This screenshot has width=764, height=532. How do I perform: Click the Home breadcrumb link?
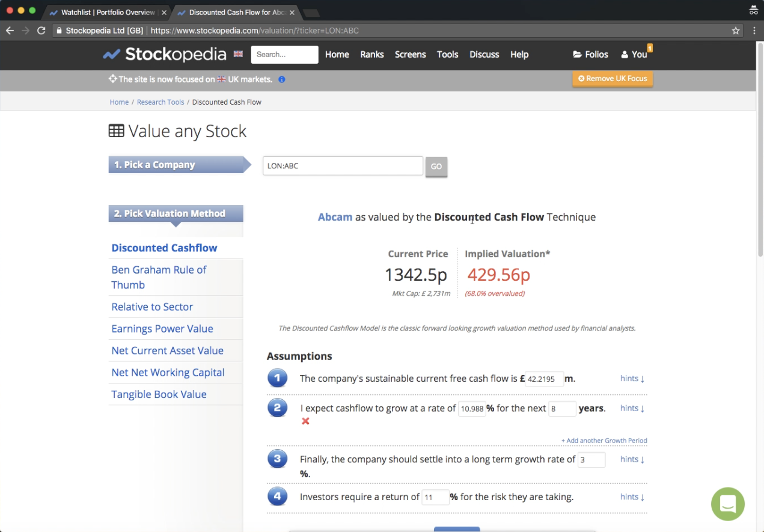coord(119,102)
